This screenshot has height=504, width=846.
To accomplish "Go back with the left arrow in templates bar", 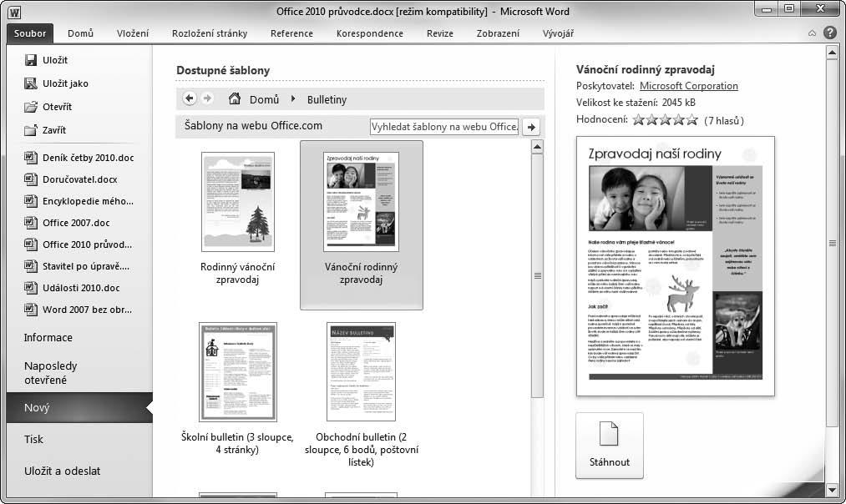I will (189, 98).
